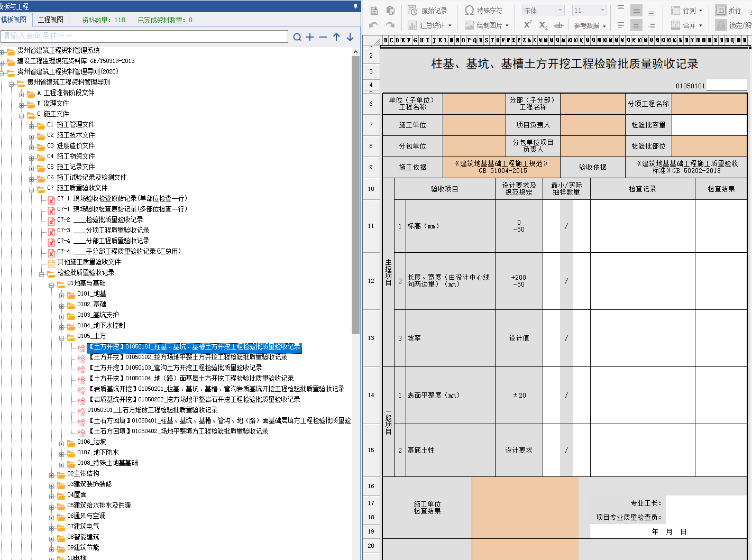Image resolution: width=752 pixels, height=560 pixels.
Task: Click the copy icon in toolbar
Action: [x=373, y=11]
